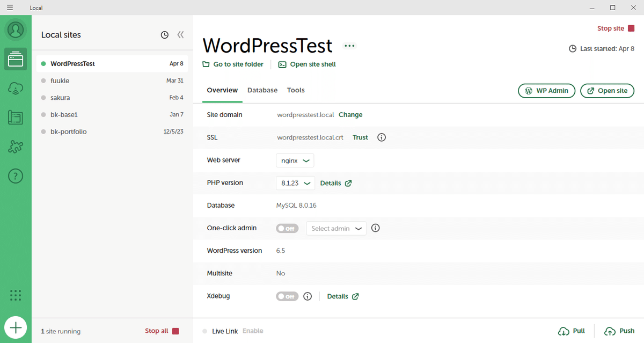The height and width of the screenshot is (343, 644).
Task: Open the Select admin dropdown
Action: (x=336, y=228)
